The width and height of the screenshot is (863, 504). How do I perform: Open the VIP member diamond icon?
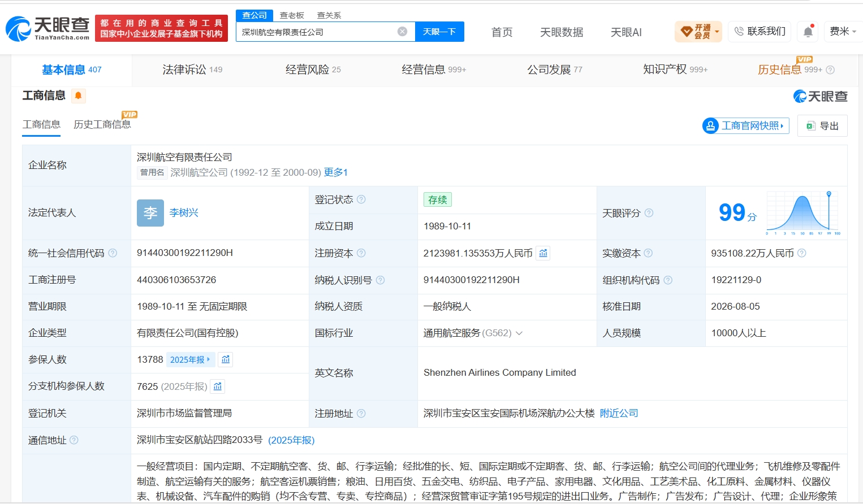pyautogui.click(x=686, y=32)
